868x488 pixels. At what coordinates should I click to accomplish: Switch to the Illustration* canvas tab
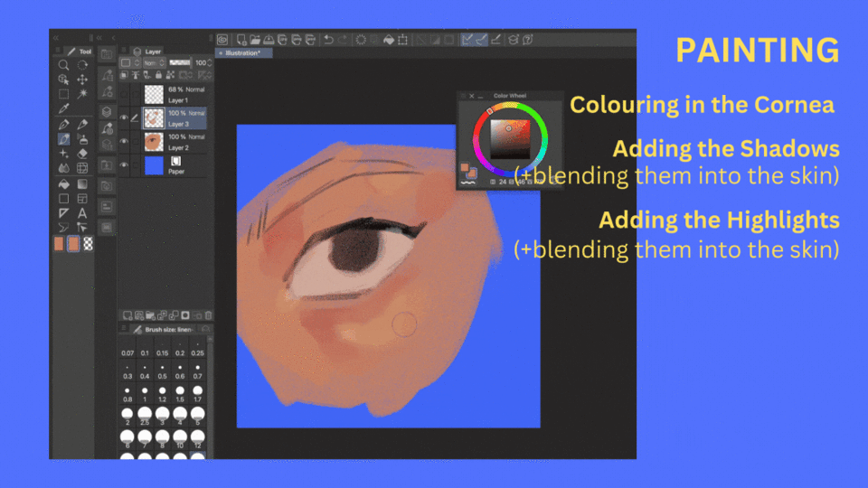tap(243, 53)
